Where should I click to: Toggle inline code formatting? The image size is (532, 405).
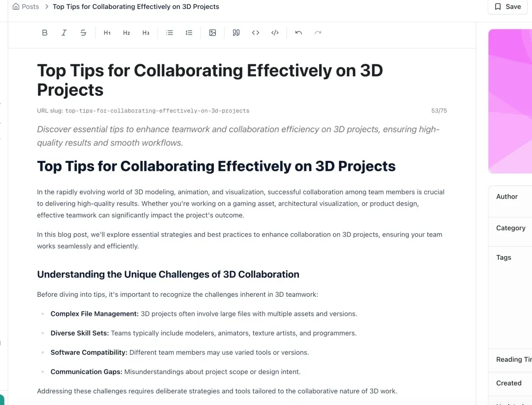pos(255,33)
